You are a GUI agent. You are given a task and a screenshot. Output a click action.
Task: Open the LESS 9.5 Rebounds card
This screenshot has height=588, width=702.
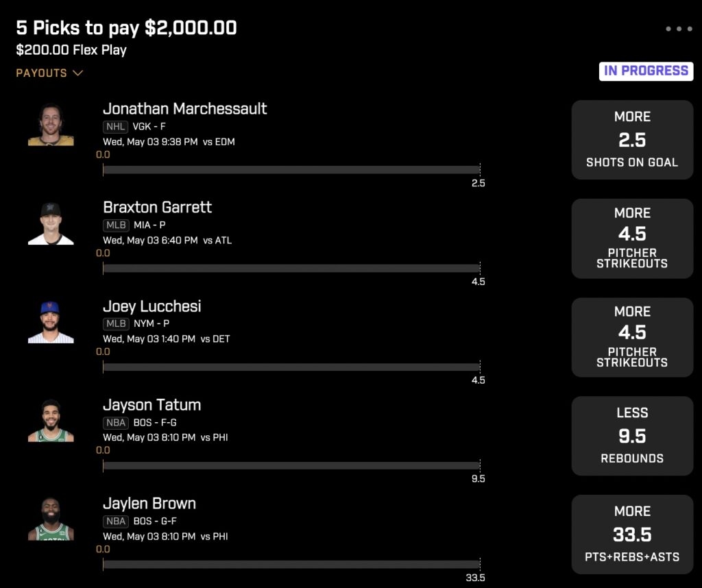pyautogui.click(x=632, y=436)
